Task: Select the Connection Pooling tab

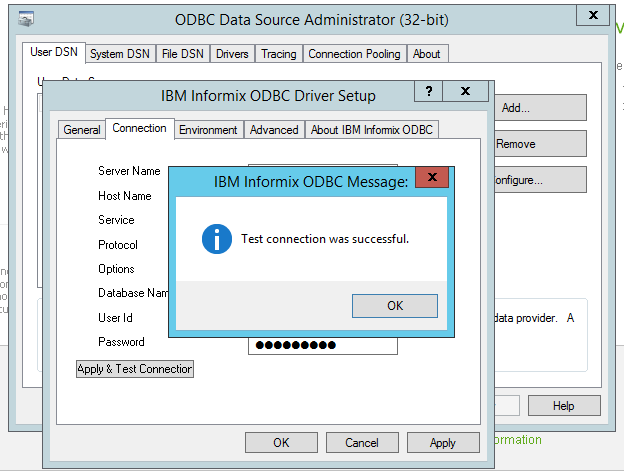Action: pos(354,54)
